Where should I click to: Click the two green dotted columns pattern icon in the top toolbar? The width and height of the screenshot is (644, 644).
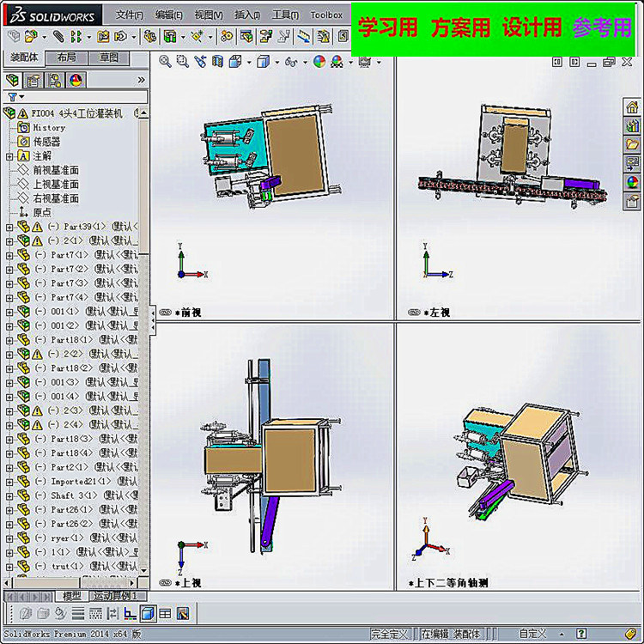coord(76,37)
